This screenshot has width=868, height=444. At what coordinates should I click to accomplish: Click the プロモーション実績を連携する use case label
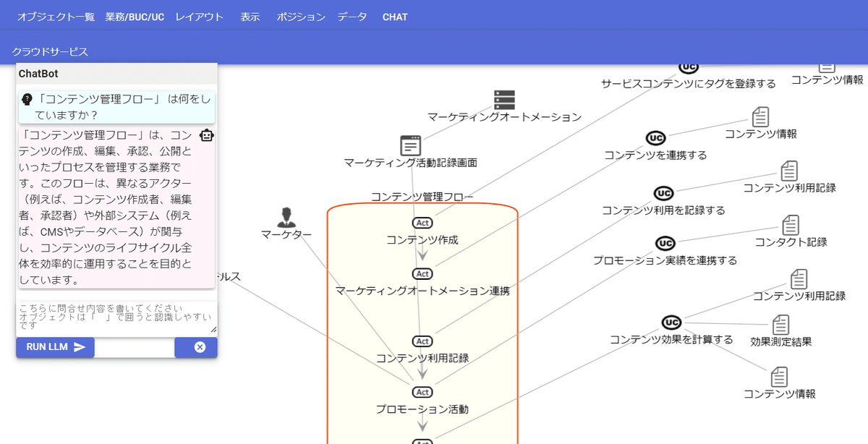pos(665,260)
